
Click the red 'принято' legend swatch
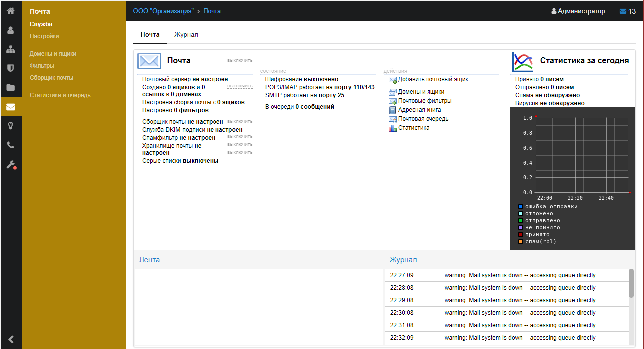[x=520, y=235]
